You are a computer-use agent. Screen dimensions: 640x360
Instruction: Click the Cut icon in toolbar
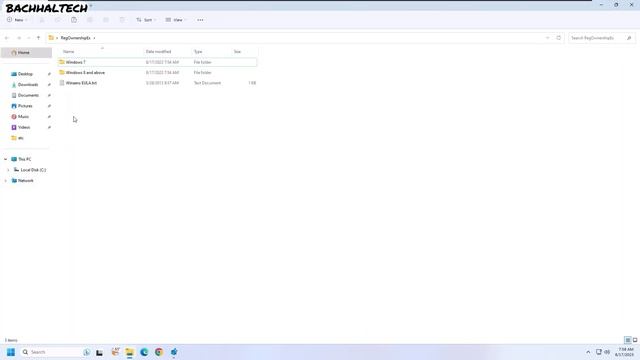42,20
